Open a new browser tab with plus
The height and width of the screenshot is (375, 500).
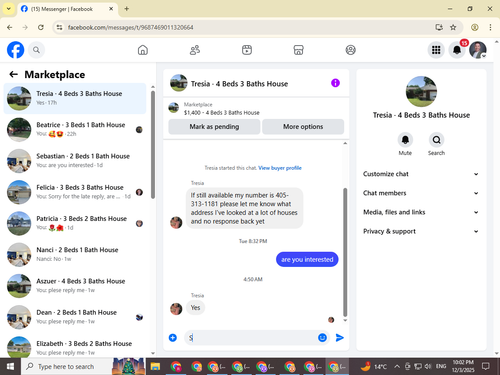[127, 9]
